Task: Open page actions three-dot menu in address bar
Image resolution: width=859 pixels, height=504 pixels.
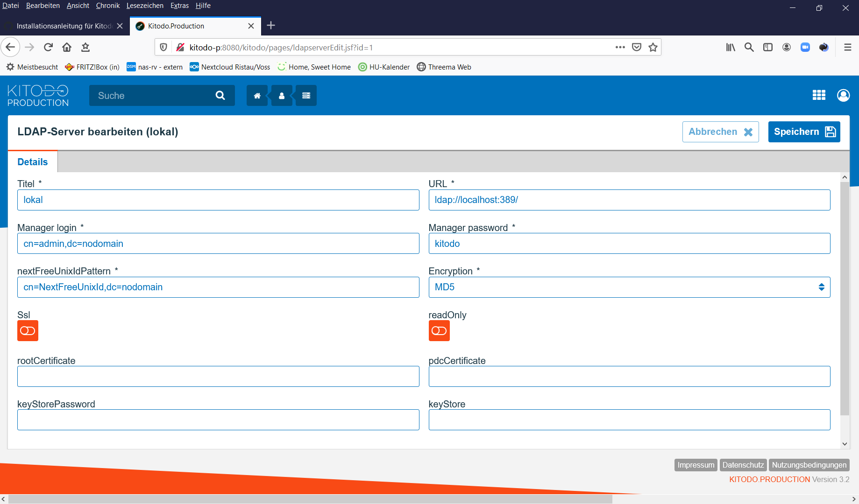Action: pos(620,47)
